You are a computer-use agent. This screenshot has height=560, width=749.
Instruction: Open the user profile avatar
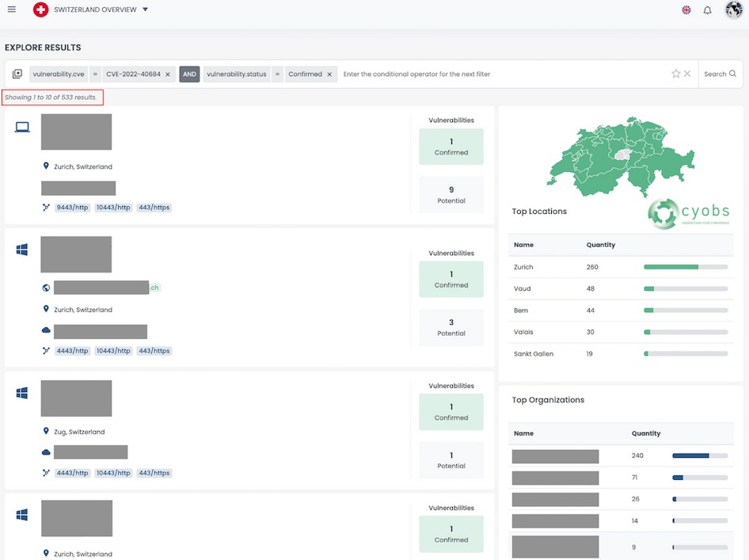pos(734,10)
